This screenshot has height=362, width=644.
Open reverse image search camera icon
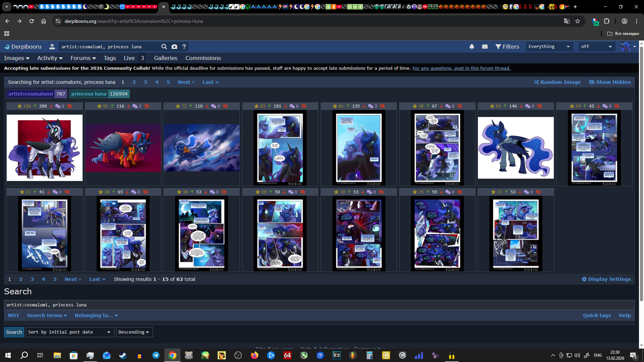[x=174, y=47]
